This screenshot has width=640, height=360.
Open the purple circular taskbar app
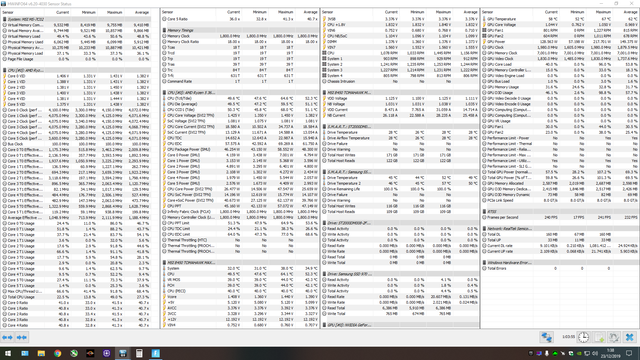coord(107,353)
